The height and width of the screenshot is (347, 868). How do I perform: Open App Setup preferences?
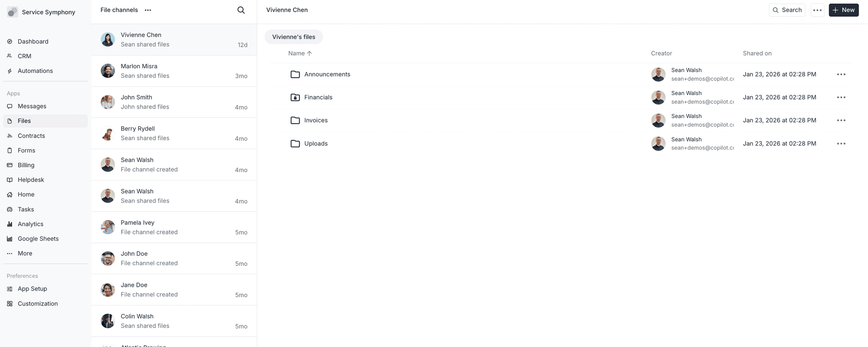[x=32, y=288]
